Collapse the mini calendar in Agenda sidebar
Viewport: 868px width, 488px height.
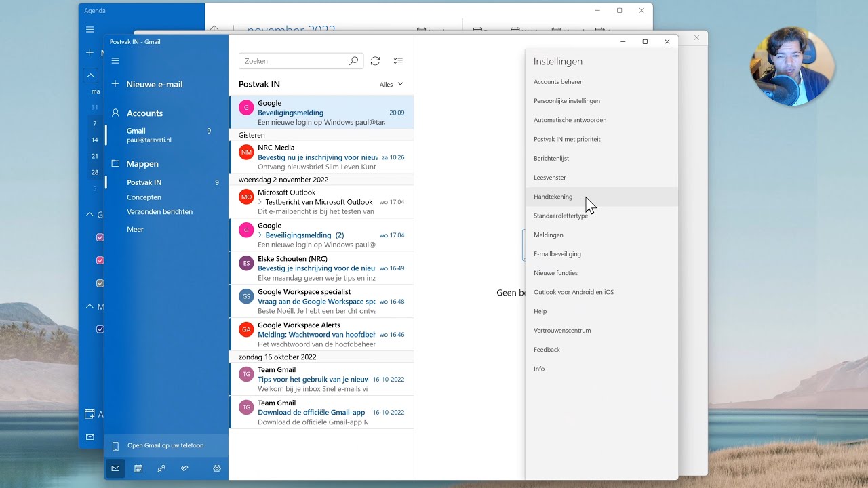click(90, 75)
